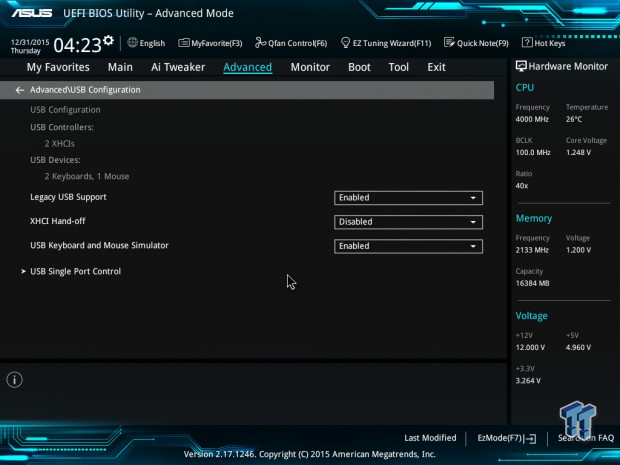This screenshot has height=465, width=620.
Task: Click BCLK value 100.0 MHz
Action: [x=533, y=153]
